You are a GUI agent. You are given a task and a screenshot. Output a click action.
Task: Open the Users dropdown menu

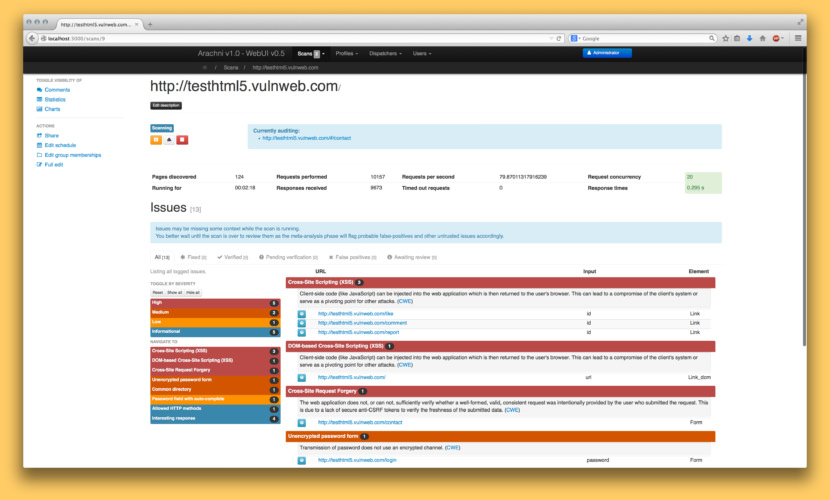point(422,53)
